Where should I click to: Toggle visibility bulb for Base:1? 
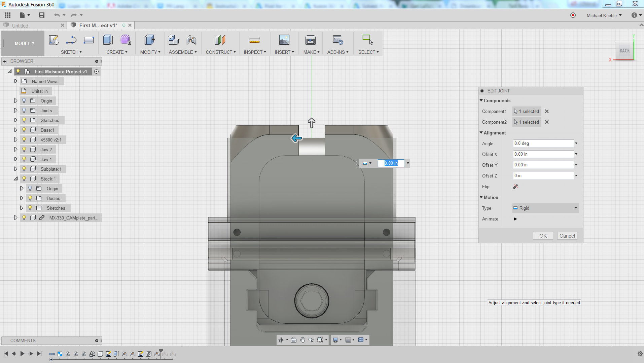(24, 130)
